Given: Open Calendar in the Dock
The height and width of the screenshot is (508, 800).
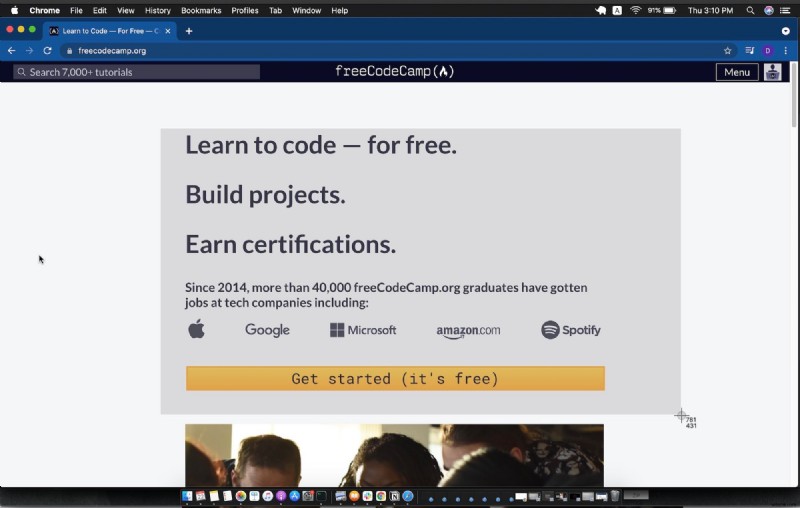Looking at the screenshot, I should (200, 496).
